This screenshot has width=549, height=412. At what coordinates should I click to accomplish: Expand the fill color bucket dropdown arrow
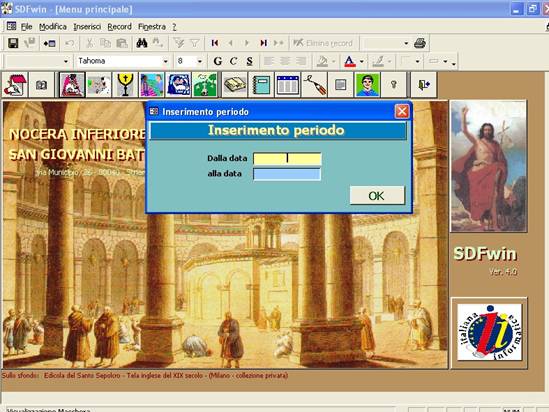[334, 62]
